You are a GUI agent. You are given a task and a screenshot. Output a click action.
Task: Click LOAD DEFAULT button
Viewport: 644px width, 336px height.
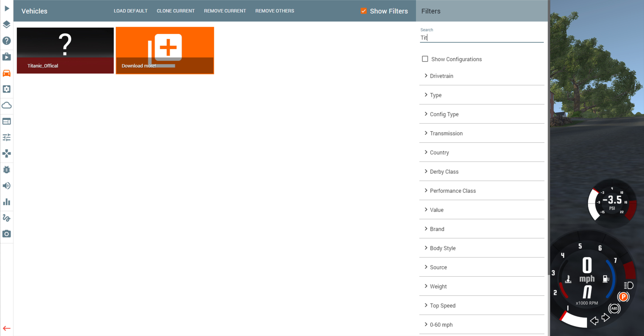(x=130, y=11)
